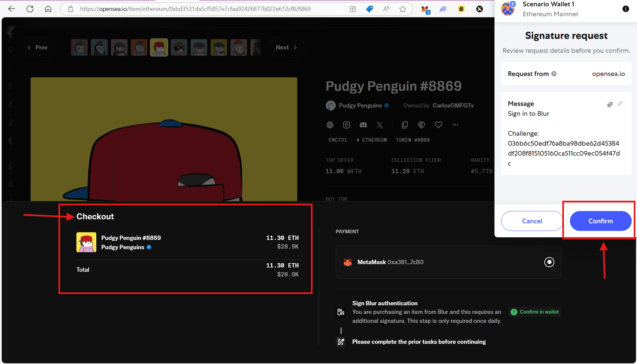Reload the page with the refresh icon

click(x=30, y=9)
